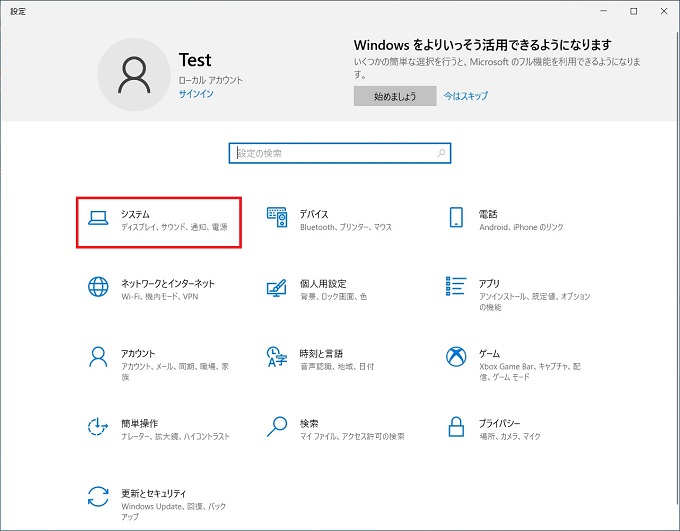
Task: Click the Test user name heading
Action: pyautogui.click(x=195, y=60)
